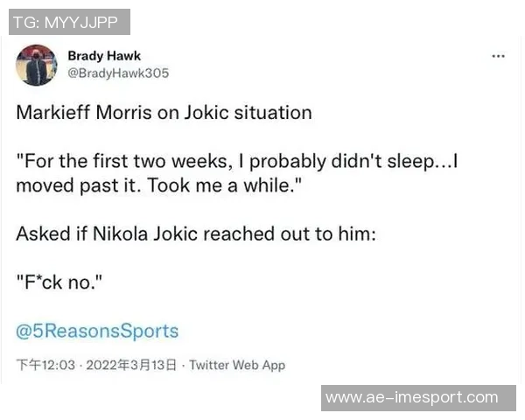Click Brady Hawk's profile avatar
Screen dimensions: 525x420
[37, 65]
